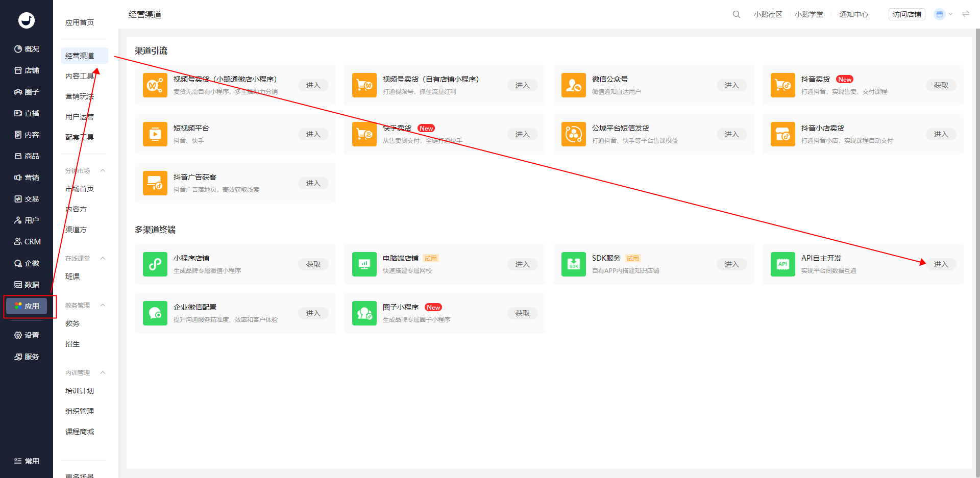This screenshot has width=980, height=478.
Task: Select the 抖音小店卖货 shop icon
Action: [783, 134]
